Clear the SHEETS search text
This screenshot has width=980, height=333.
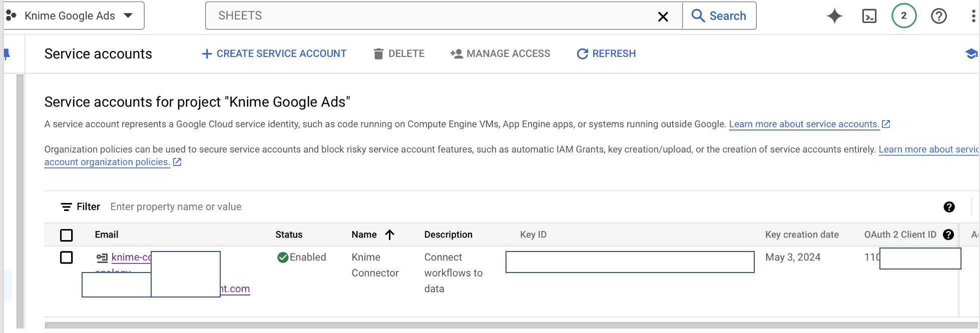tap(663, 16)
